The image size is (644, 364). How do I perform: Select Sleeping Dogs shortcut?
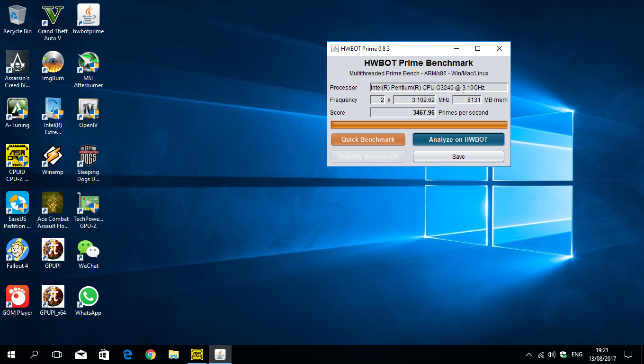click(x=88, y=164)
